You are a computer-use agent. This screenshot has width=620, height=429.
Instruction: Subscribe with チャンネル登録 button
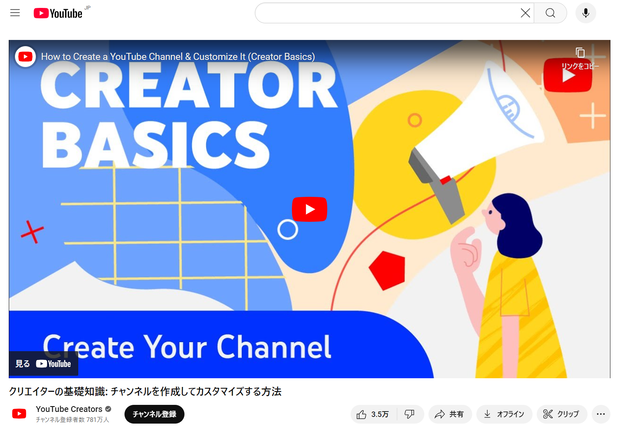pos(154,414)
